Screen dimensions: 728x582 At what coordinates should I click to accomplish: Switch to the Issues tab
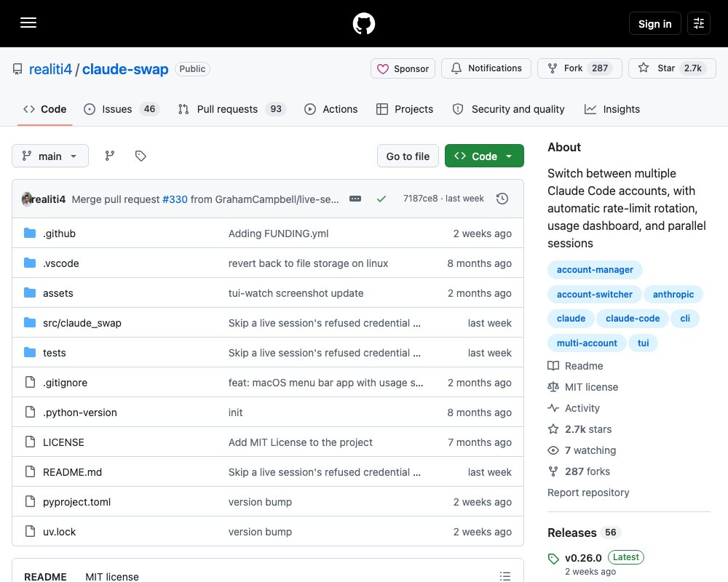(122, 109)
